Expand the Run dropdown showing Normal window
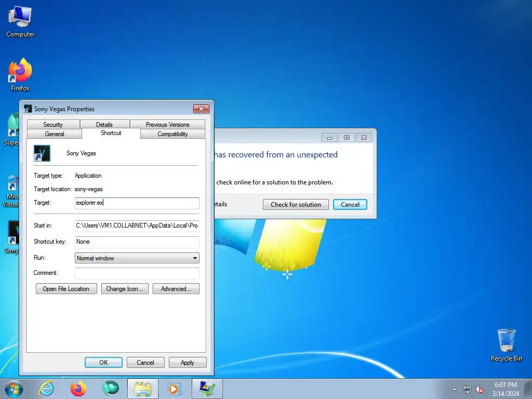The width and height of the screenshot is (532, 399). 137,258
